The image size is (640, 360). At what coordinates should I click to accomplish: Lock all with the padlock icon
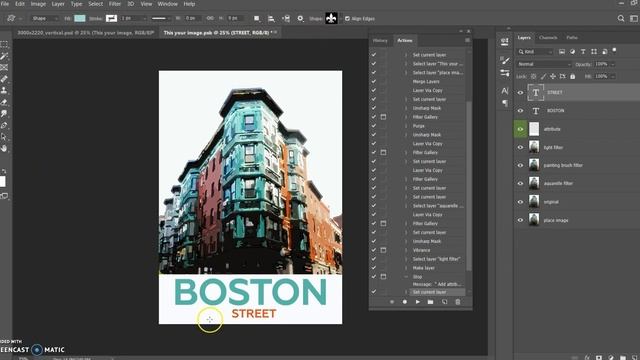click(x=573, y=76)
